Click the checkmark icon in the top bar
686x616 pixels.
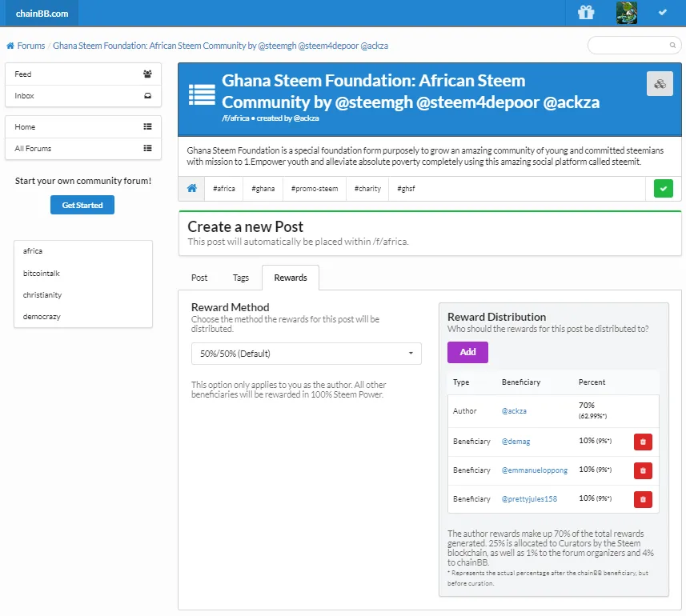[x=662, y=13]
